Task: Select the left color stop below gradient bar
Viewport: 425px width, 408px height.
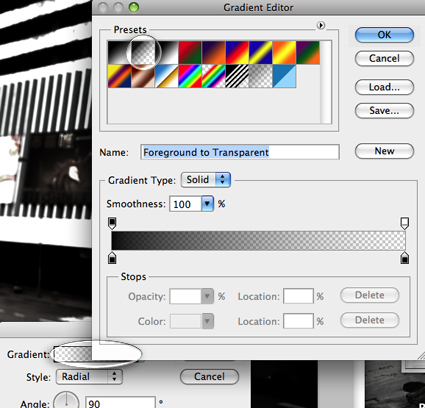Action: tap(112, 258)
